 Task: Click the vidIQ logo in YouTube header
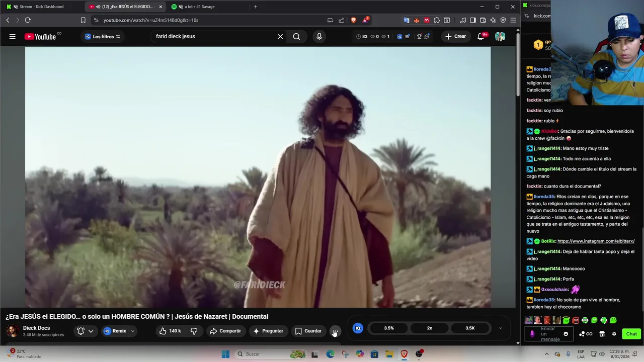(x=399, y=36)
